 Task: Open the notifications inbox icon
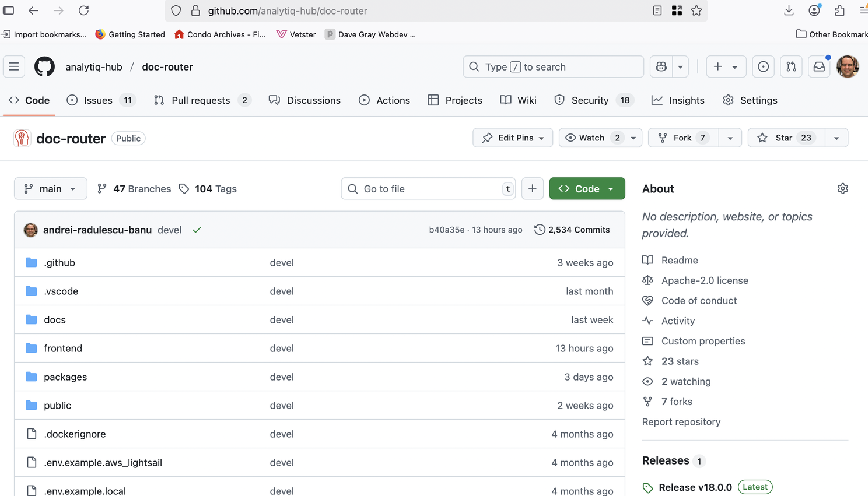[x=819, y=66]
